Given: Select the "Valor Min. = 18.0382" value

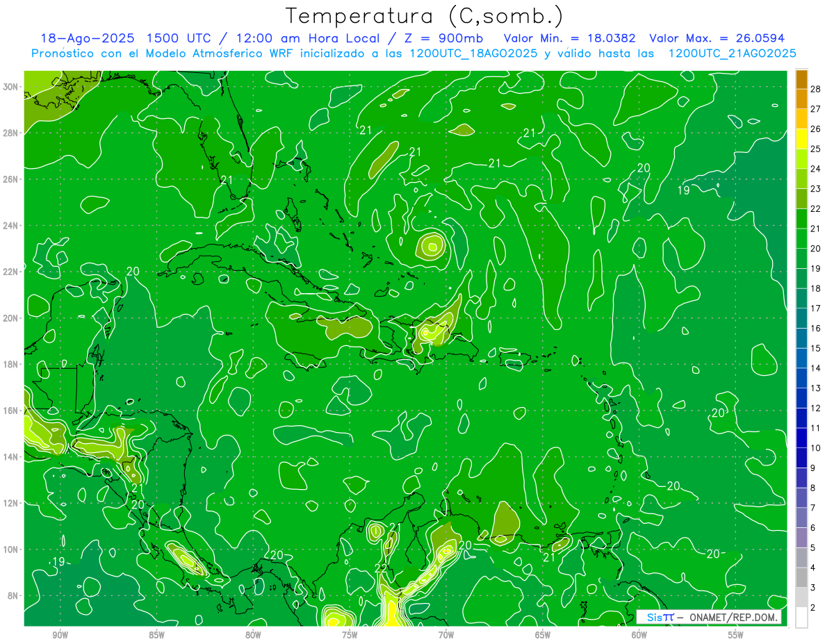Looking at the screenshot, I should click(571, 38).
